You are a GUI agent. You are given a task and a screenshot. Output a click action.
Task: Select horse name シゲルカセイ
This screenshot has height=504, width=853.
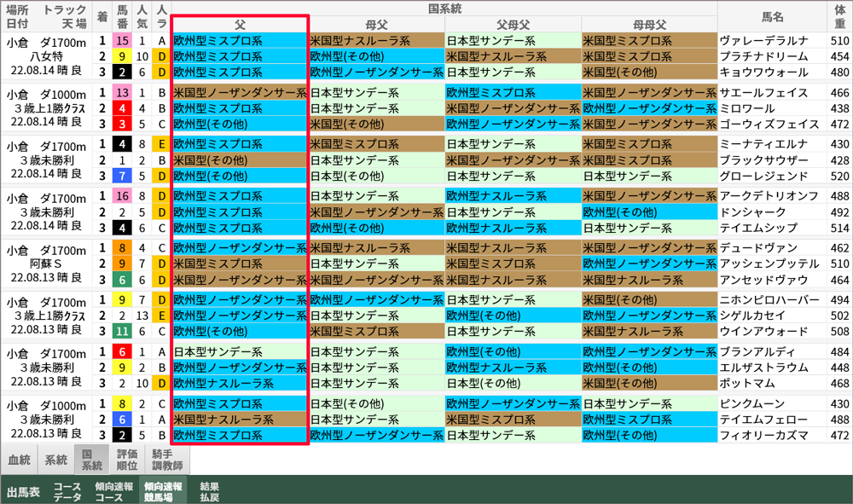(752, 316)
